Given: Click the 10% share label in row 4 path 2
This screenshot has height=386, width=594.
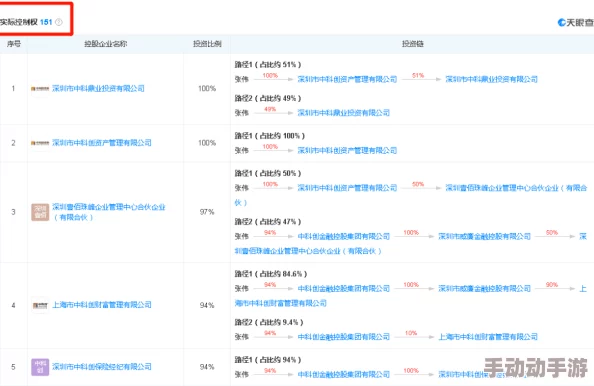Looking at the screenshot, I should click(x=411, y=333).
